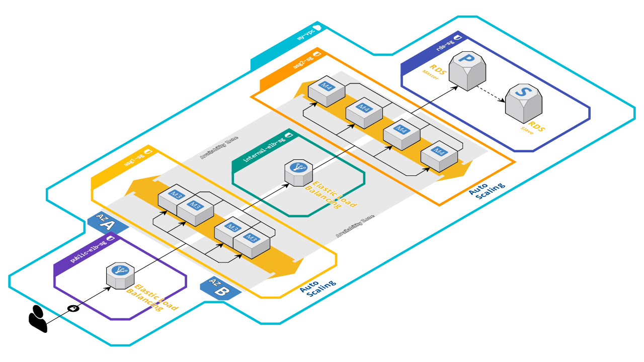
Task: Click the topmost M4 instance cube
Action: [327, 93]
